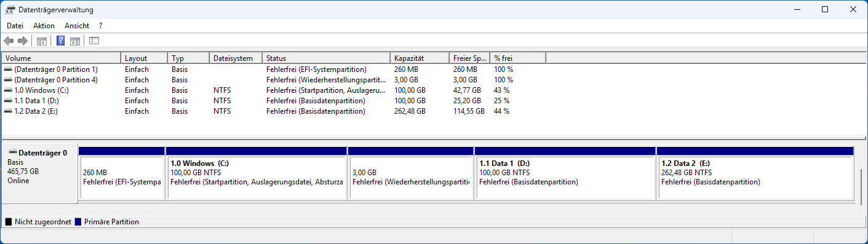
Task: Click the Datenträgerverwaltung title bar icon
Action: 10,10
